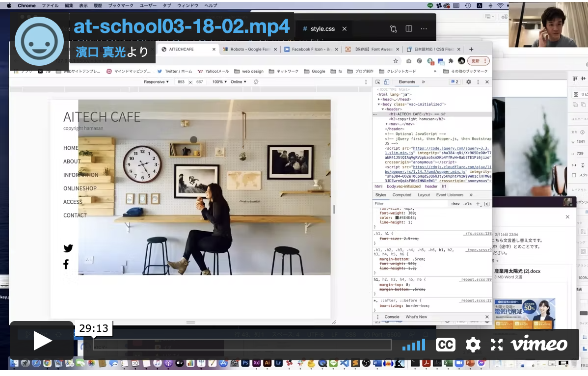Open the Console drawer tab

(392, 317)
